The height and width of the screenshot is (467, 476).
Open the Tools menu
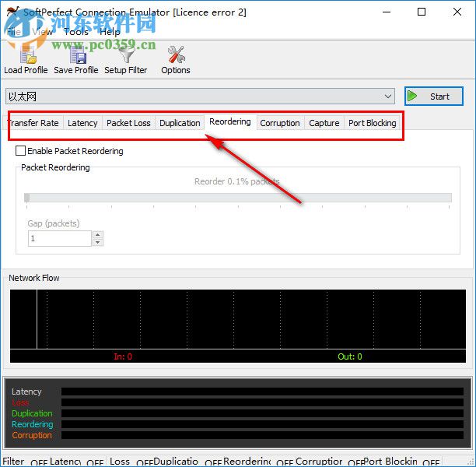click(76, 32)
